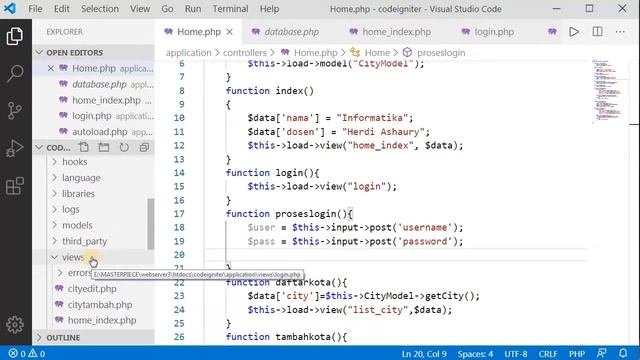
Task: Click the New Folder icon in explorer
Action: pyautogui.click(x=104, y=147)
